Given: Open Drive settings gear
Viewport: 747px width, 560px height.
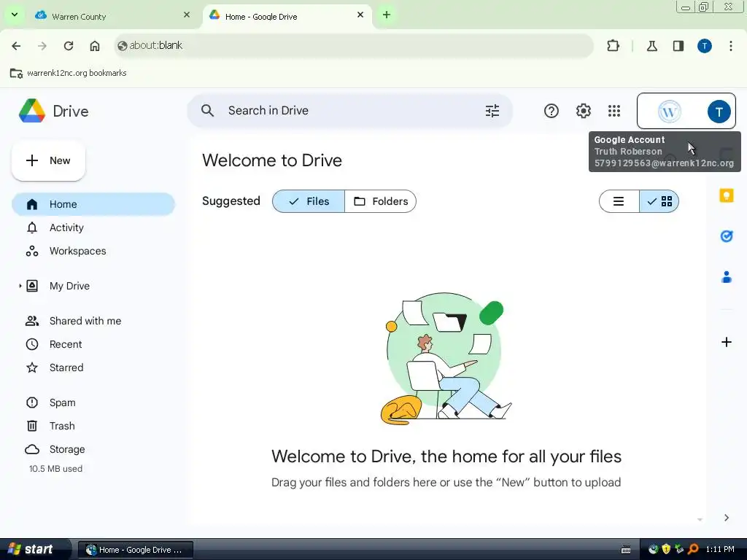Looking at the screenshot, I should 583,111.
